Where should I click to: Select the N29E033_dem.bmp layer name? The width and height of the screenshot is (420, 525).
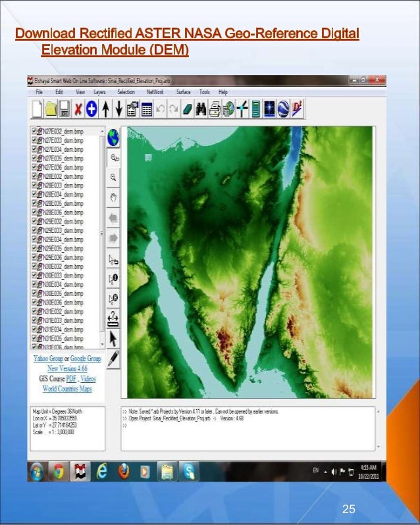[63, 230]
